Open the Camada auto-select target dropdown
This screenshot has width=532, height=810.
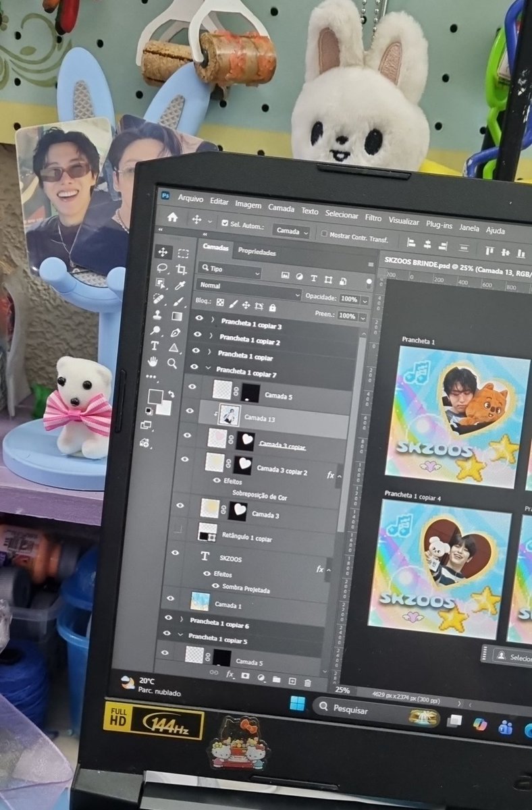coord(292,231)
